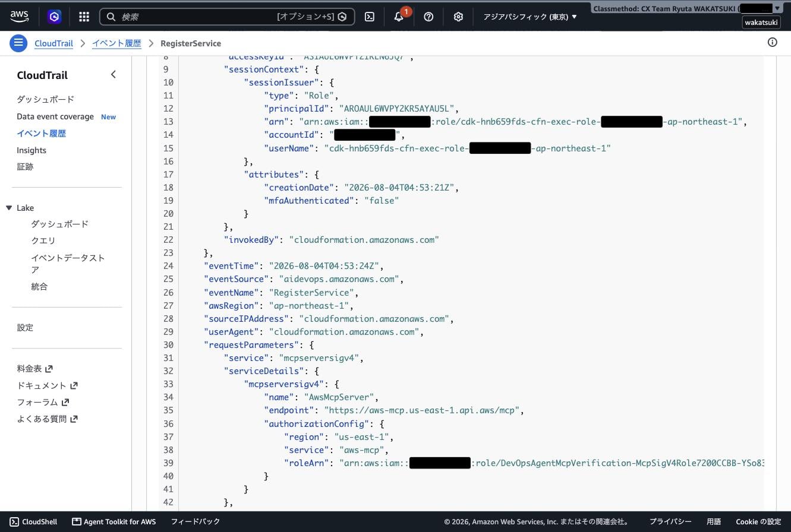Open the Amazon Q icon in header
The image size is (791, 532).
coord(55,17)
